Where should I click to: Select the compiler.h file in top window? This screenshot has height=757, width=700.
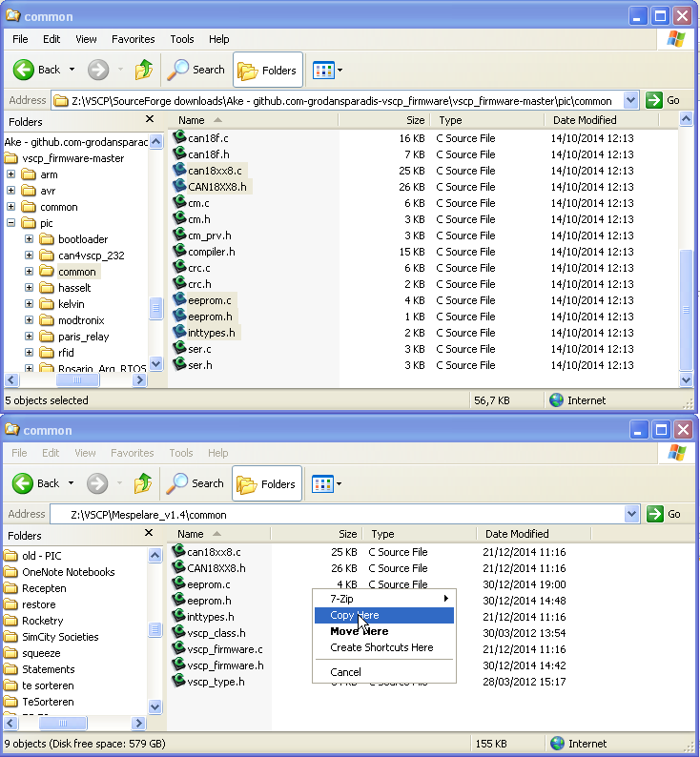211,252
